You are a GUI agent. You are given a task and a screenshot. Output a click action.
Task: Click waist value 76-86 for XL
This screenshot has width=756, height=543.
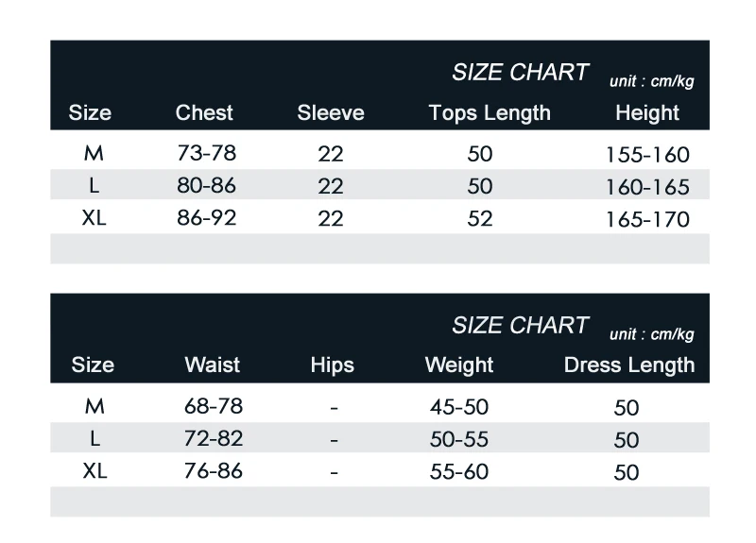(x=214, y=470)
